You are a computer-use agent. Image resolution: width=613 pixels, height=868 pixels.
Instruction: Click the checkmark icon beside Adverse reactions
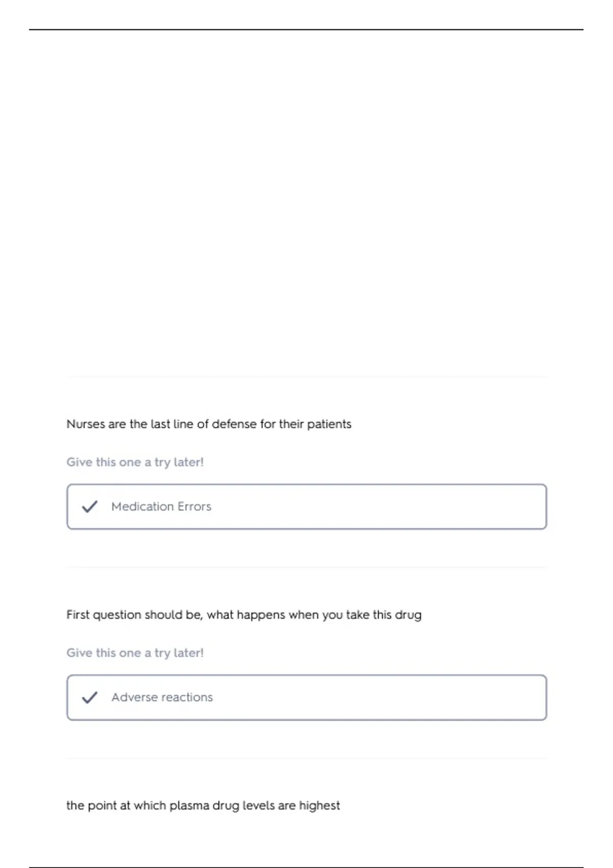click(89, 697)
